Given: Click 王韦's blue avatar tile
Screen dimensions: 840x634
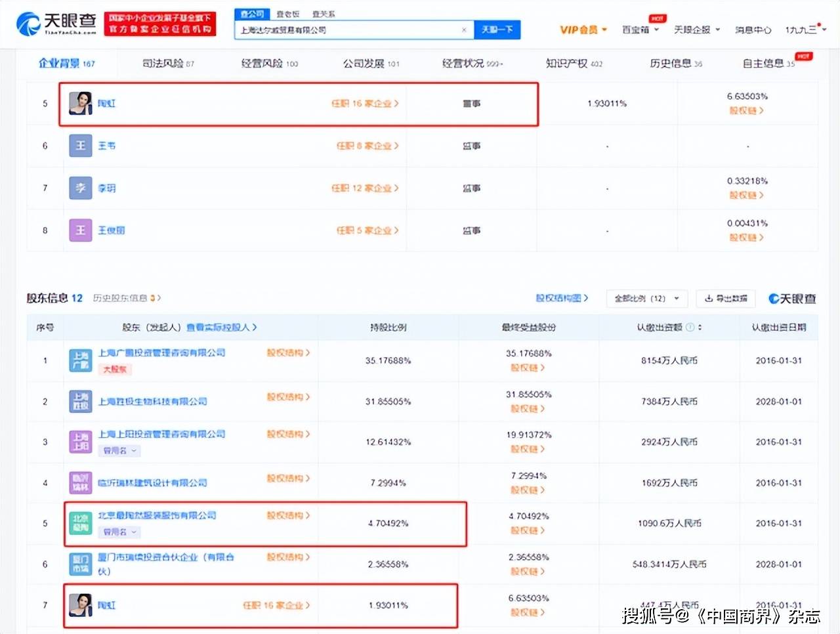Looking at the screenshot, I should [81, 146].
